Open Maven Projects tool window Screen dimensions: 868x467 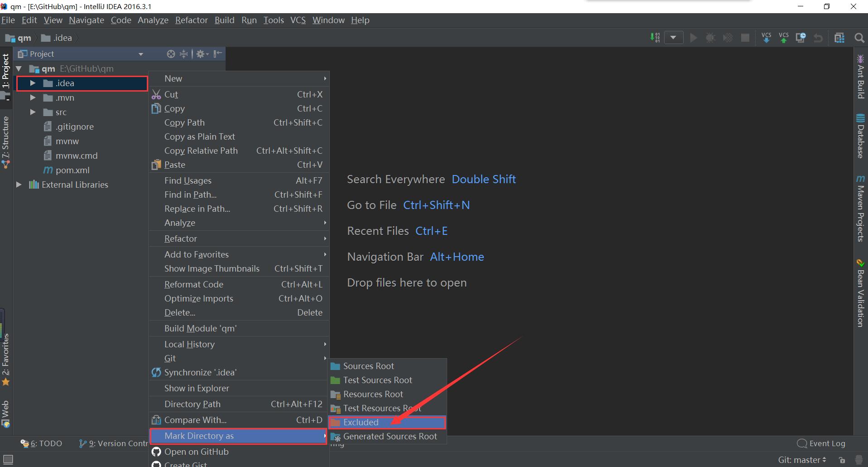[x=860, y=208]
